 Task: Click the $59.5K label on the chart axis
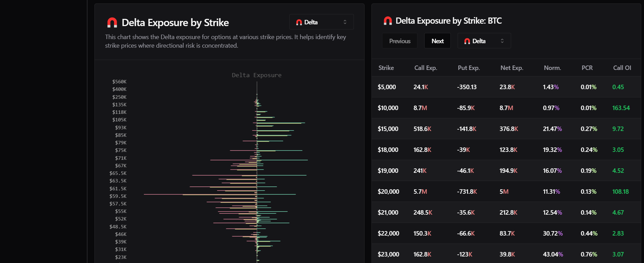pos(118,196)
